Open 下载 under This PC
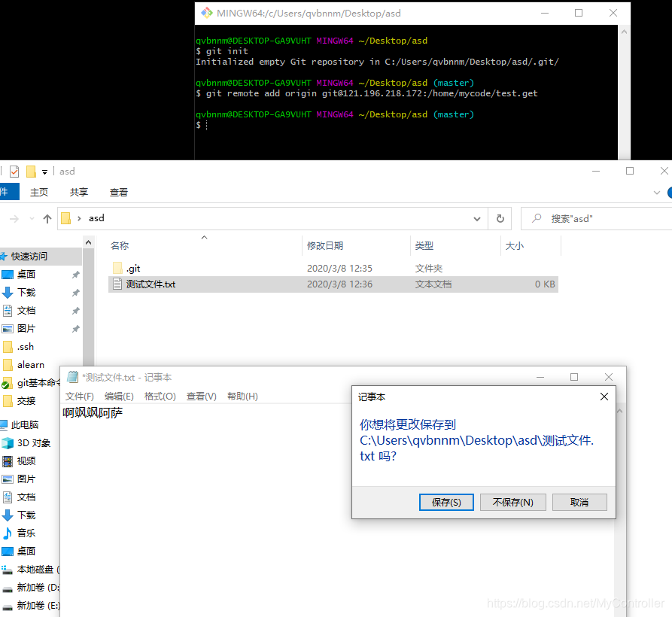 26,515
